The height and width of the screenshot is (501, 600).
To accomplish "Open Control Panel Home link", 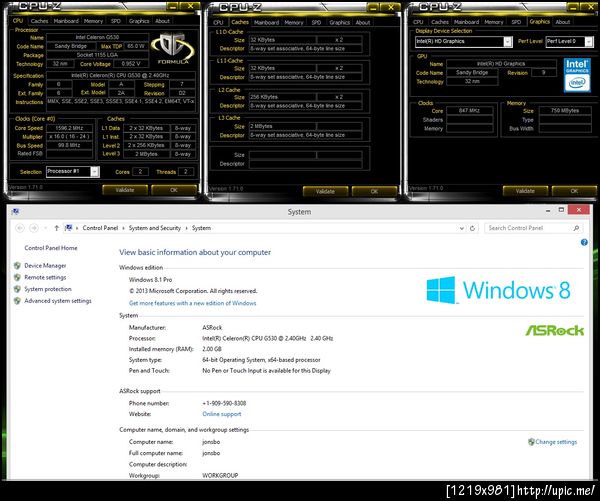I will tap(51, 248).
